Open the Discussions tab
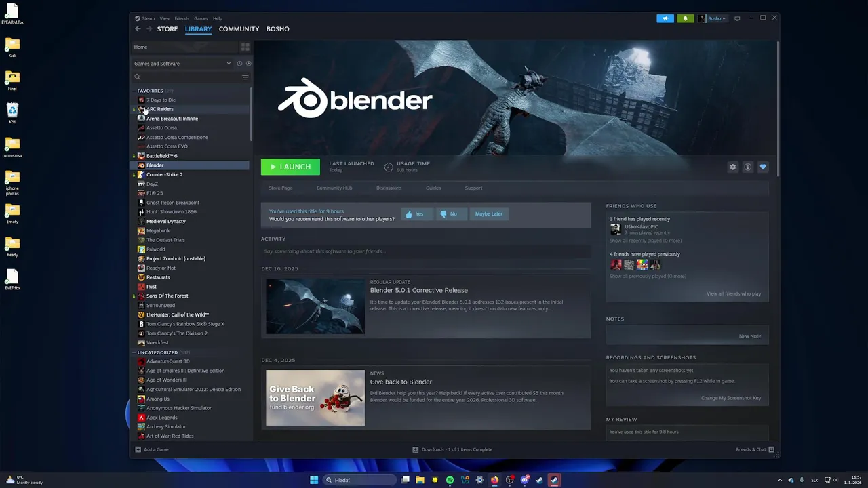 click(389, 188)
